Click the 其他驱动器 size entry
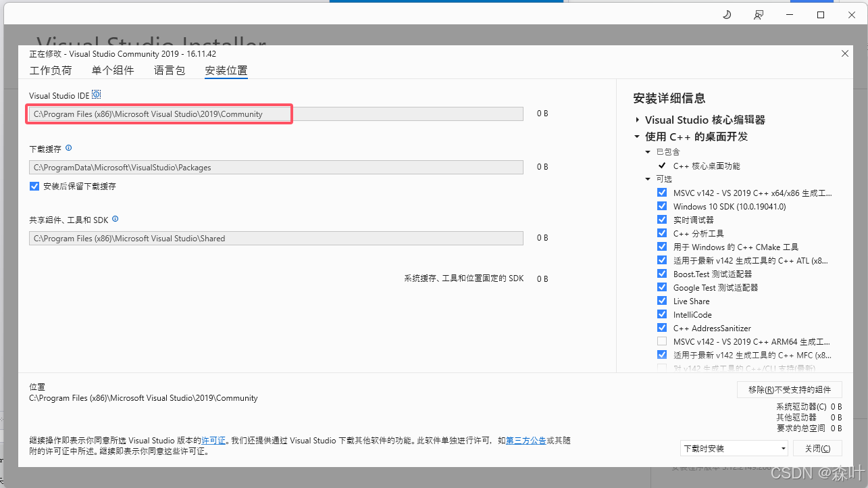The width and height of the screenshot is (868, 488). click(809, 417)
